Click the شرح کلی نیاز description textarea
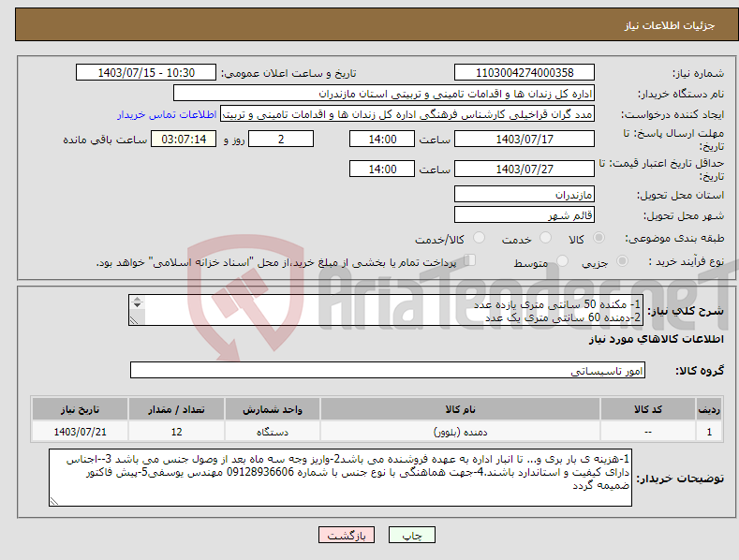 click(x=386, y=310)
